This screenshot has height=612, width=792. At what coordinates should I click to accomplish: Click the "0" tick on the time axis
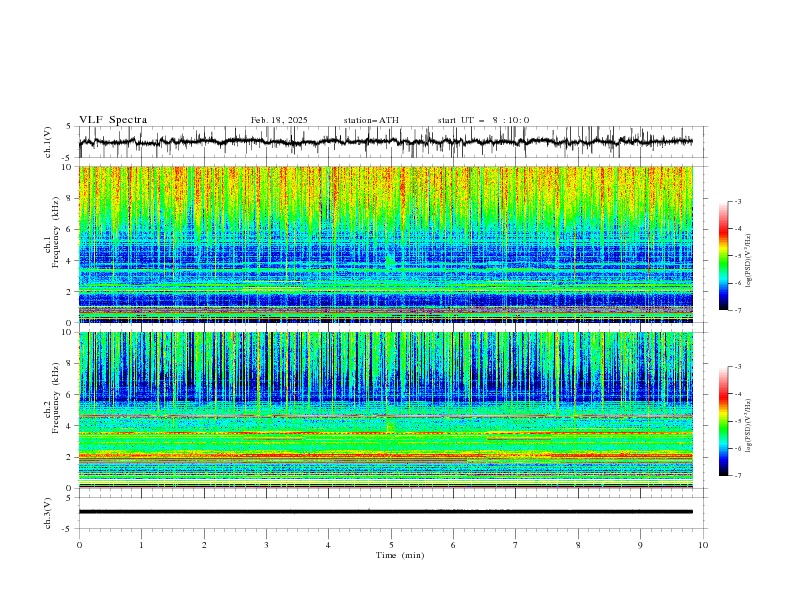tap(79, 545)
